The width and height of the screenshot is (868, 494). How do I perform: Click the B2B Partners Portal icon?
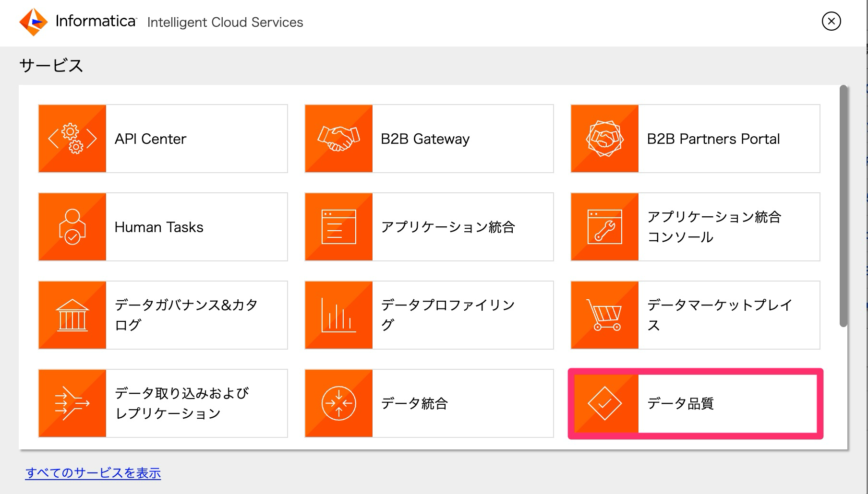pyautogui.click(x=605, y=139)
